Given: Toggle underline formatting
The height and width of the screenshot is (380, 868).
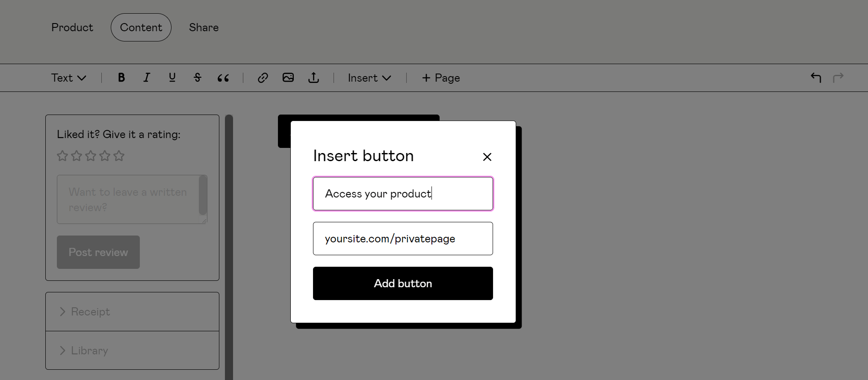Looking at the screenshot, I should [x=172, y=77].
